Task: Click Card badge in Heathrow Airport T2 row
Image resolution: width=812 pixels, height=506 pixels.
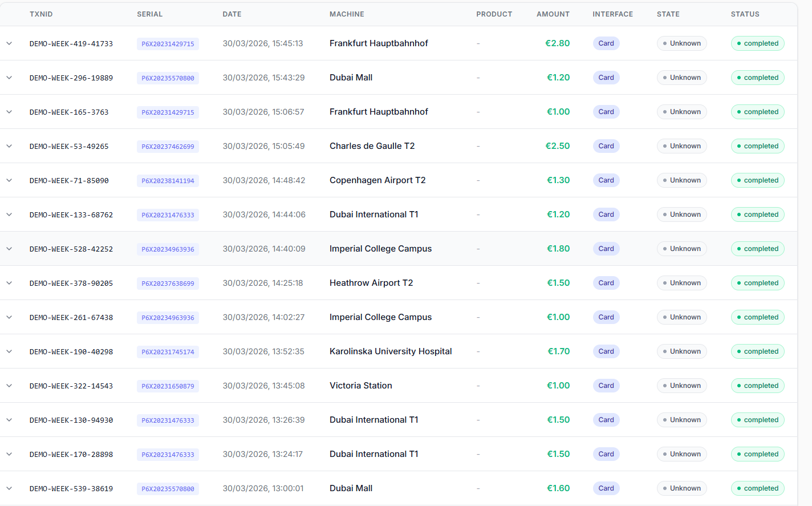Action: point(606,283)
